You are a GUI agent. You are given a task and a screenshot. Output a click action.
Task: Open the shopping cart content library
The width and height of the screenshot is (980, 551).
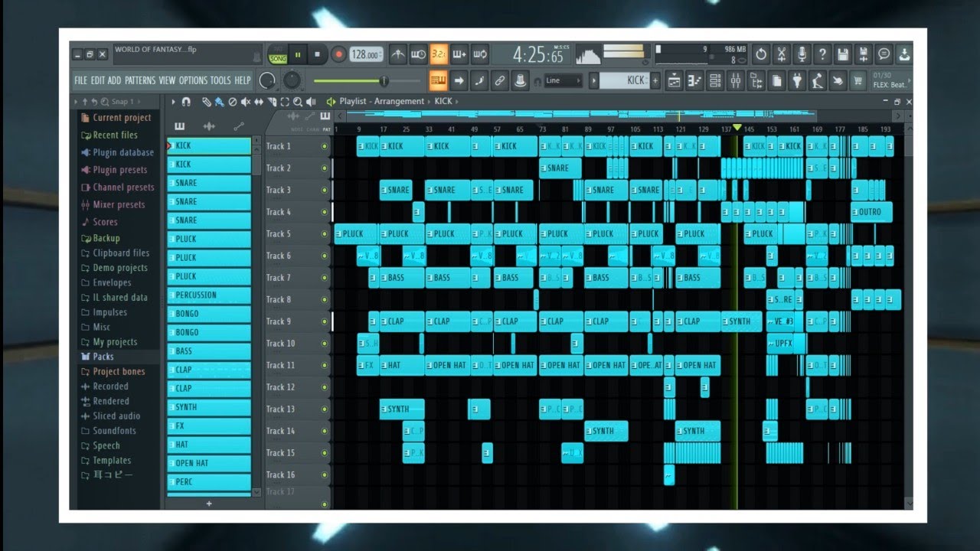(858, 80)
